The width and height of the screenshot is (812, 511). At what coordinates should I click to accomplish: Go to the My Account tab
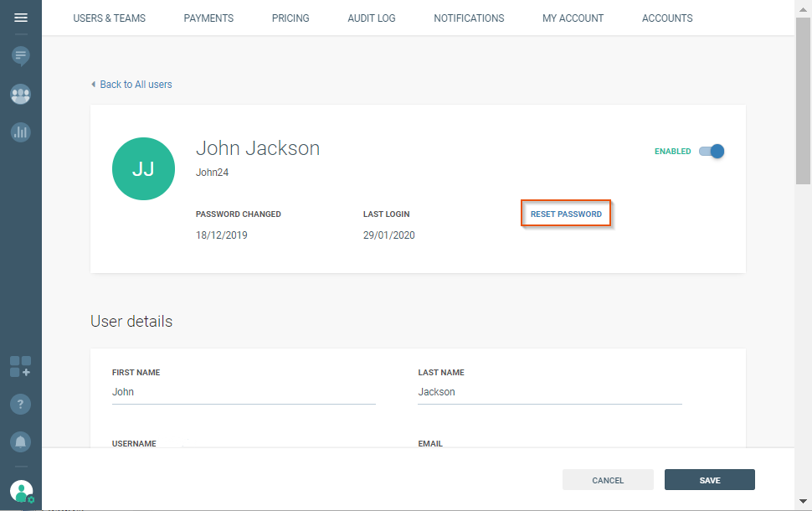click(x=573, y=18)
